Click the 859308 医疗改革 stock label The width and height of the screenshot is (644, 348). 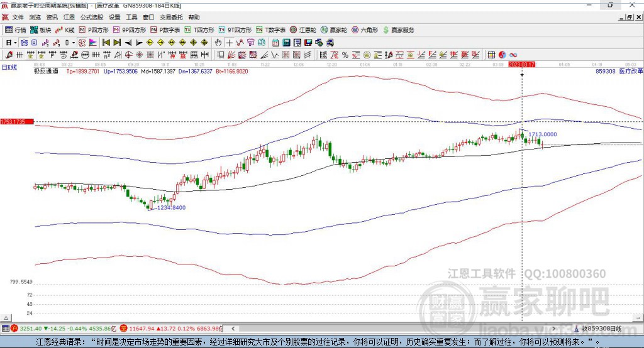[619, 71]
